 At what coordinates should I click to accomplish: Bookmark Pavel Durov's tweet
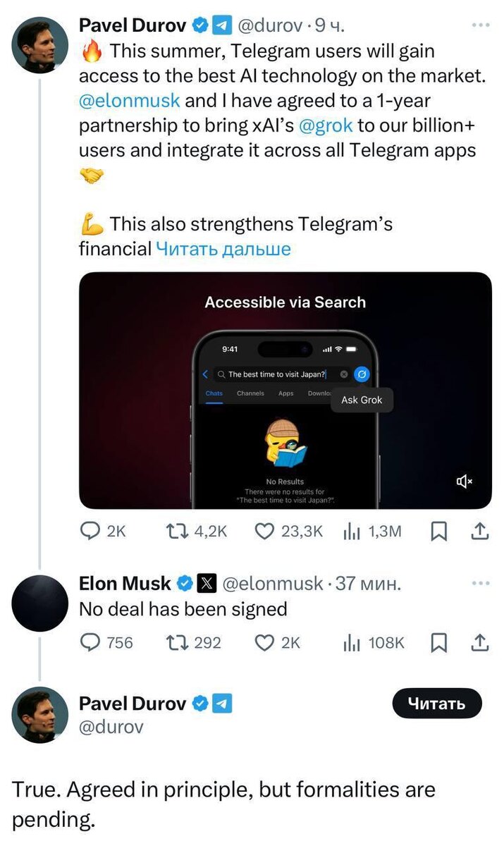(438, 532)
